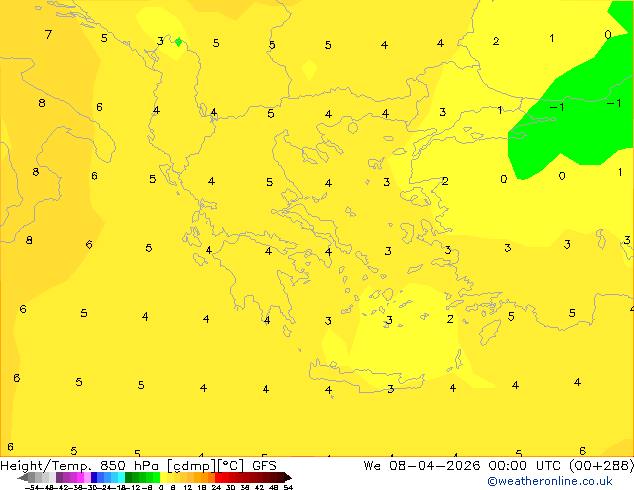Click the 'We 08-04-2026' date text
Image resolution: width=634 pixels, height=490 pixels.
tap(422, 466)
